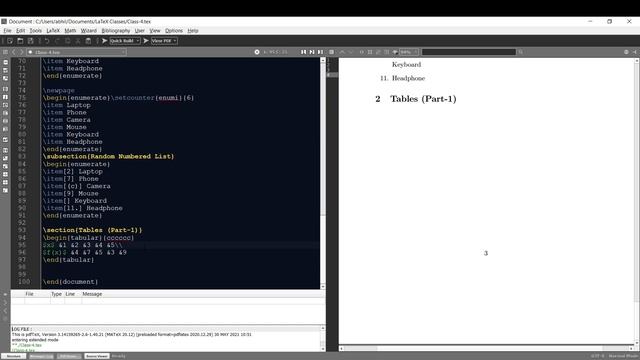Viewport: 640px width, 360px height.
Task: Open the Wizard menu
Action: click(x=89, y=31)
